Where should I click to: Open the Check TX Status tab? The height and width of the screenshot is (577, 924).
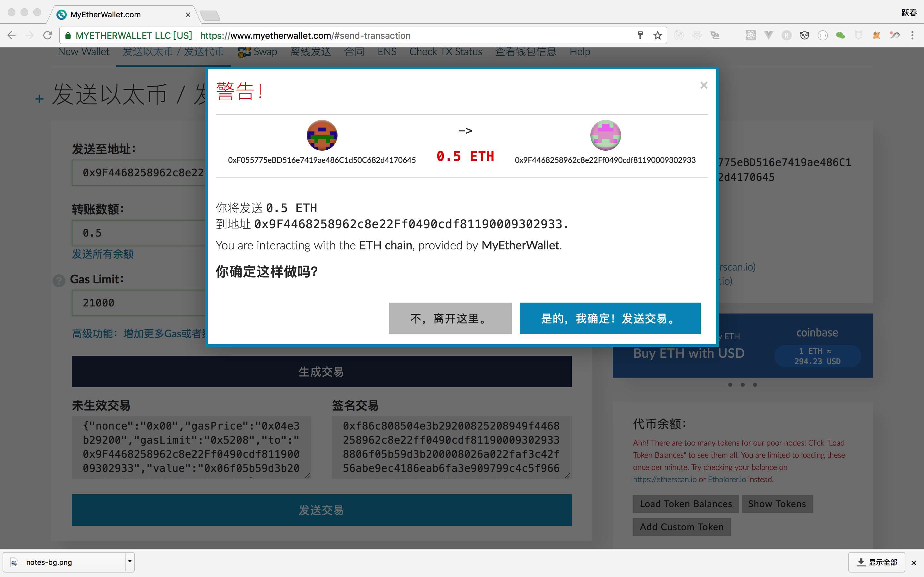click(x=446, y=52)
